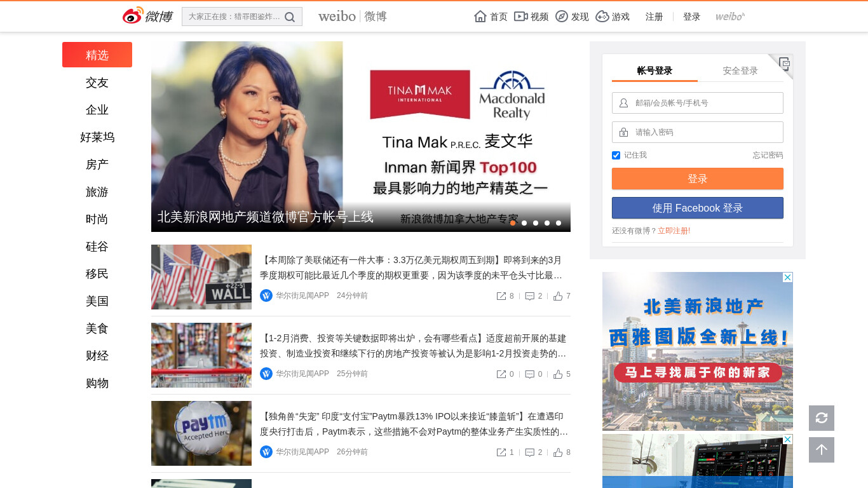The width and height of the screenshot is (868, 488).
Task: Open the 首页 home icon
Action: click(480, 17)
